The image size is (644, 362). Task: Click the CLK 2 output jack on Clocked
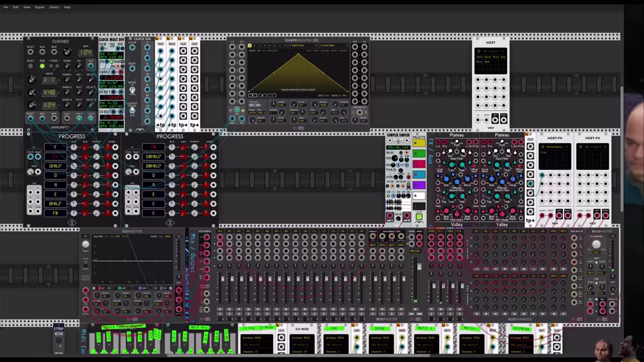click(x=78, y=119)
